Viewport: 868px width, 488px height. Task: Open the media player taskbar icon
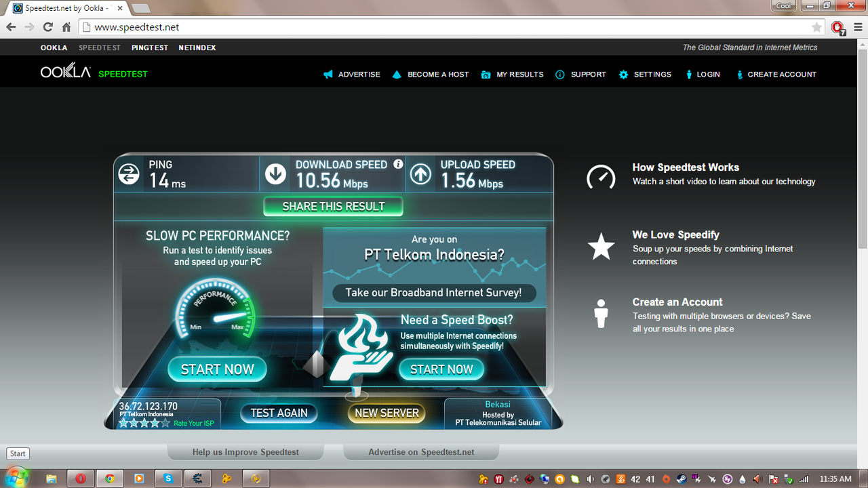pos(139,479)
